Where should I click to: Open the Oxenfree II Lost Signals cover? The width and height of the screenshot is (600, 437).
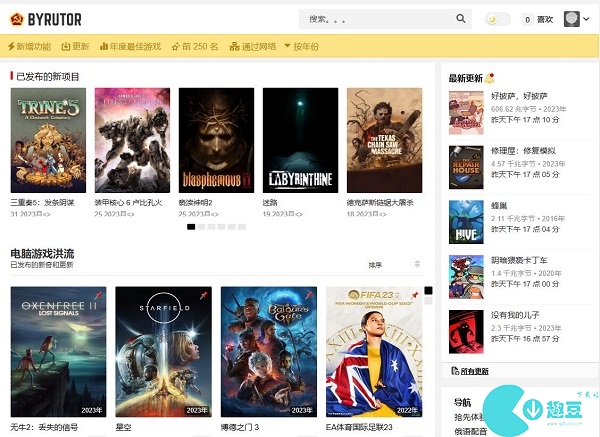point(59,352)
